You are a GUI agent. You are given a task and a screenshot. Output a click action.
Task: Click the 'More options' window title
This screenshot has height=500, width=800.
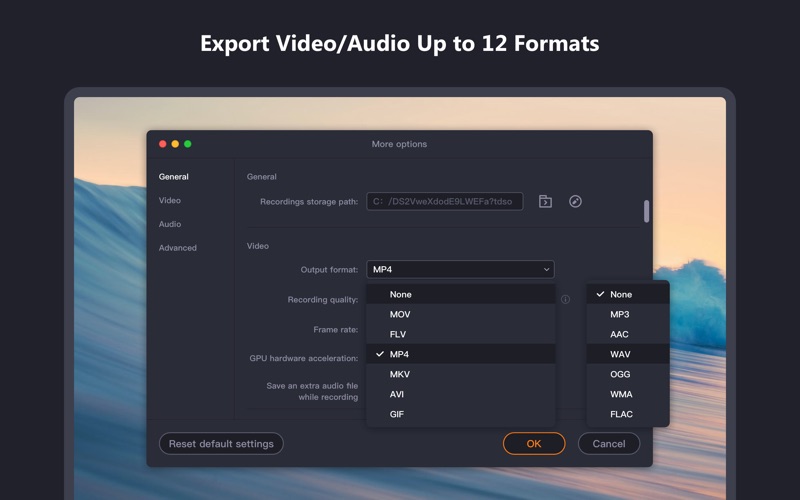(x=399, y=144)
